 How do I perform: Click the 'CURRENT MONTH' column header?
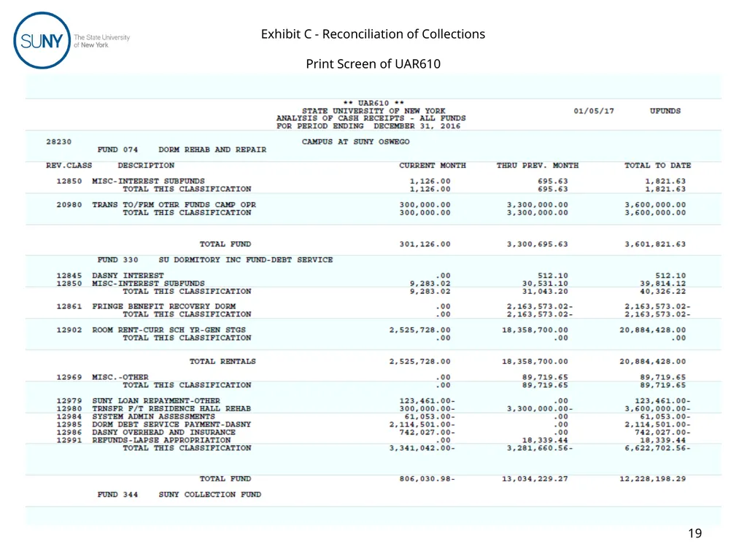(433, 166)
